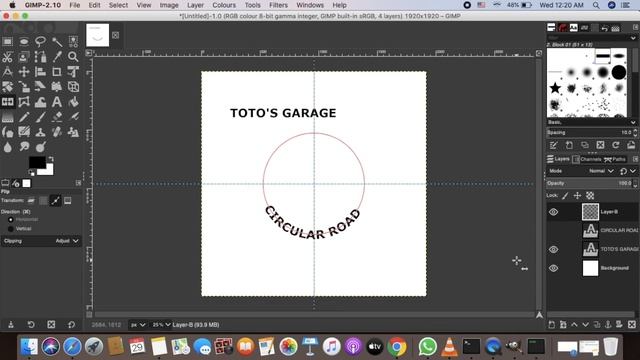640x360 pixels.
Task: Hide the Background layer
Action: [x=553, y=268]
